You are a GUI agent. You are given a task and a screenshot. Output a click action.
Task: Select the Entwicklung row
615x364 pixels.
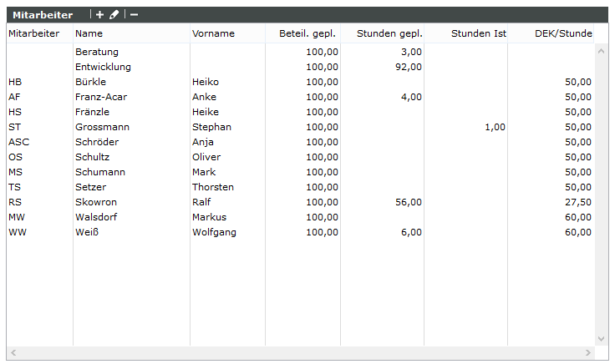(103, 67)
